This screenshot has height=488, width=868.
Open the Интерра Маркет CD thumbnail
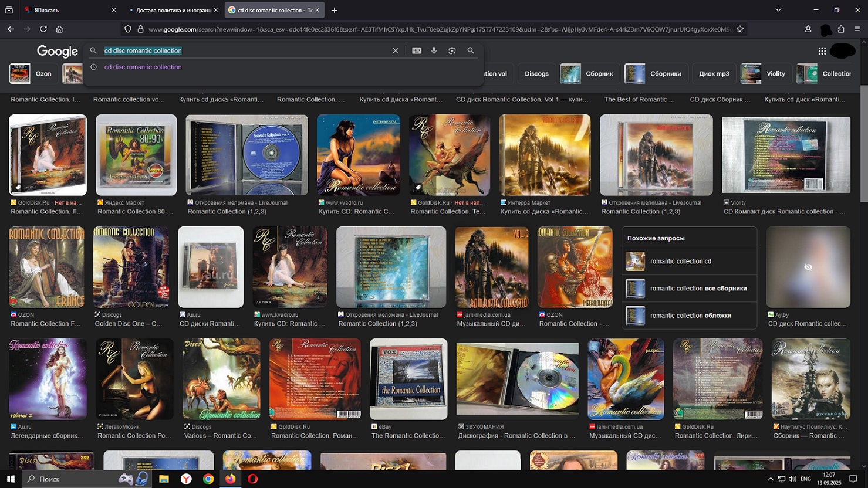point(545,155)
